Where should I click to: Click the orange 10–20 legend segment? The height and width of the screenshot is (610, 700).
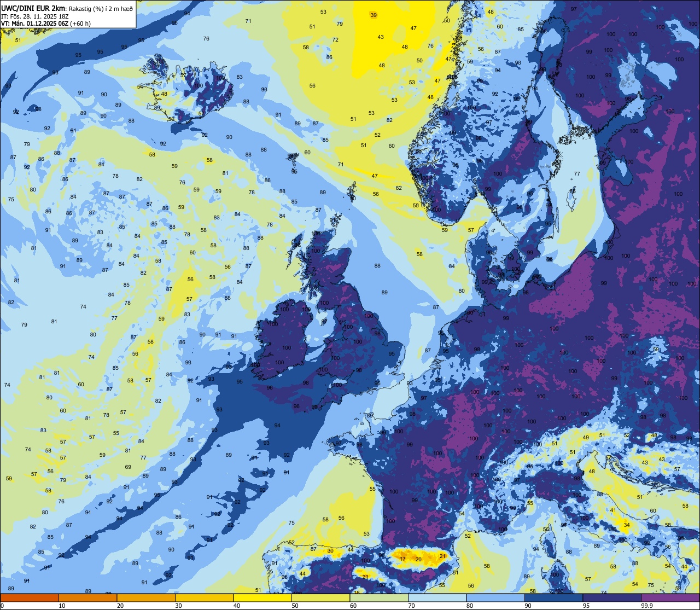click(x=87, y=597)
